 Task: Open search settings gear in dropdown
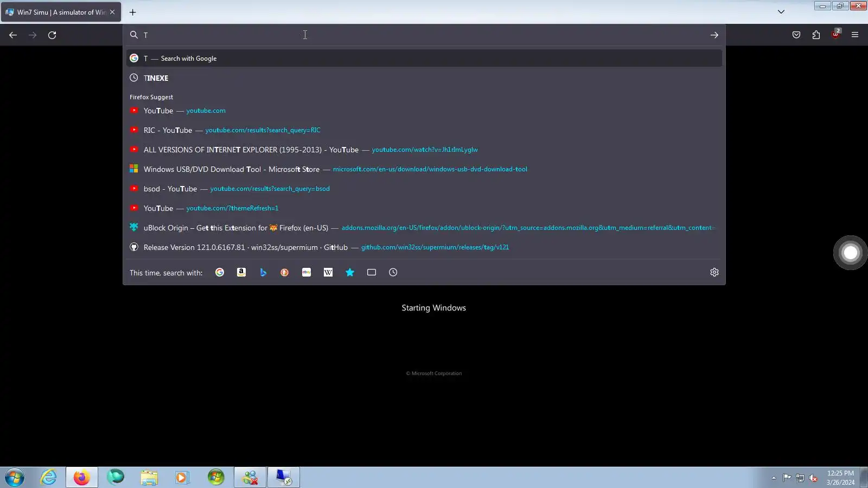(x=714, y=272)
